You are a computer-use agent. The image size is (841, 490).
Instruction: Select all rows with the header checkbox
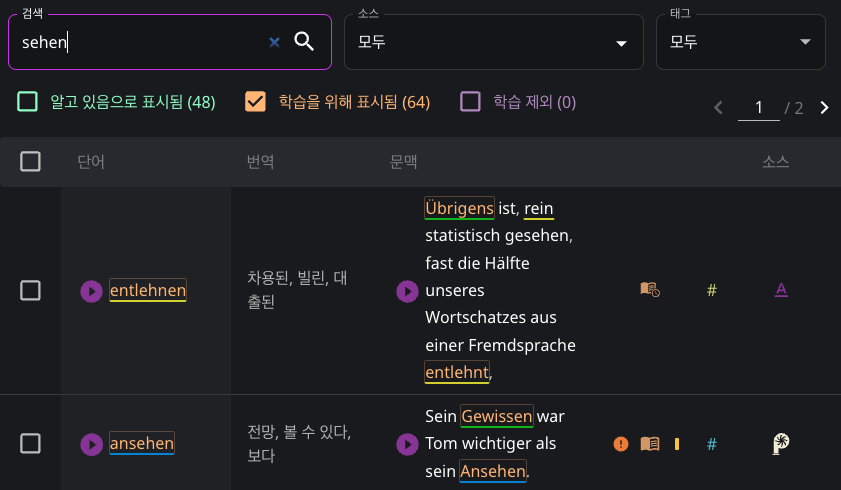tap(30, 161)
